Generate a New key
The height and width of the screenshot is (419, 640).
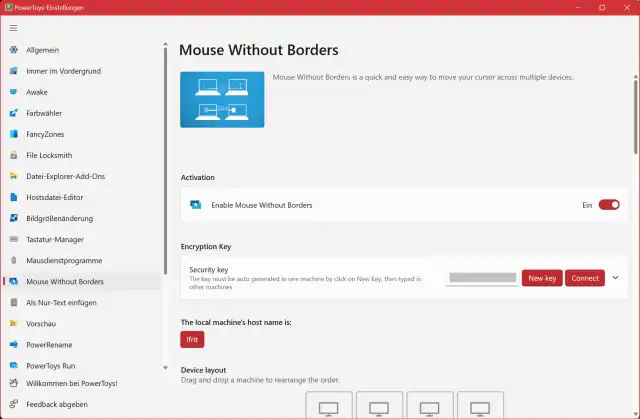542,278
